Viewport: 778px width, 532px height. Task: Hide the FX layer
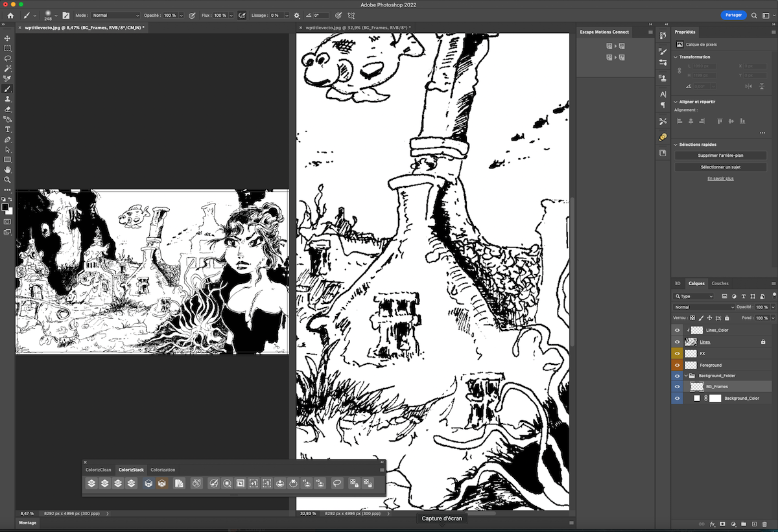click(678, 353)
